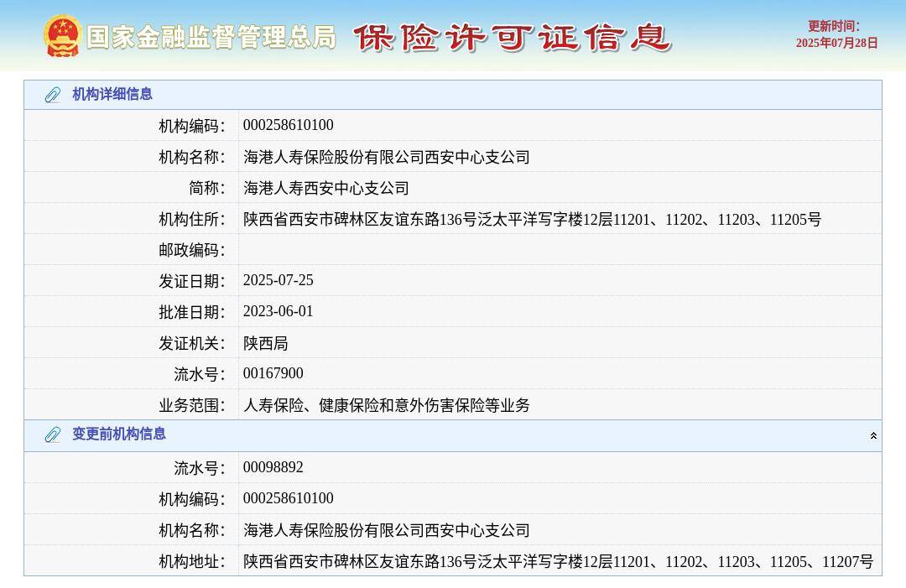The height and width of the screenshot is (588, 906).
Task: Select 机构编码 value in the 机构详细信息 section
Action: coord(289,125)
